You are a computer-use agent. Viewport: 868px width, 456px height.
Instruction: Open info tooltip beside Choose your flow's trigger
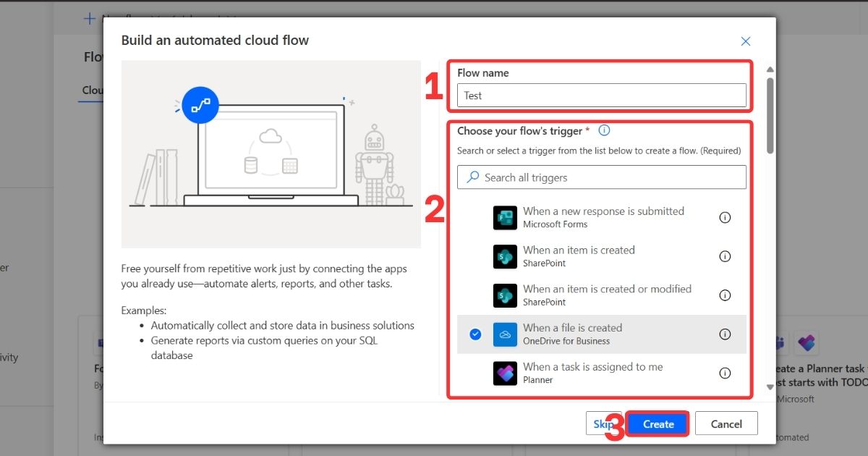pyautogui.click(x=605, y=131)
